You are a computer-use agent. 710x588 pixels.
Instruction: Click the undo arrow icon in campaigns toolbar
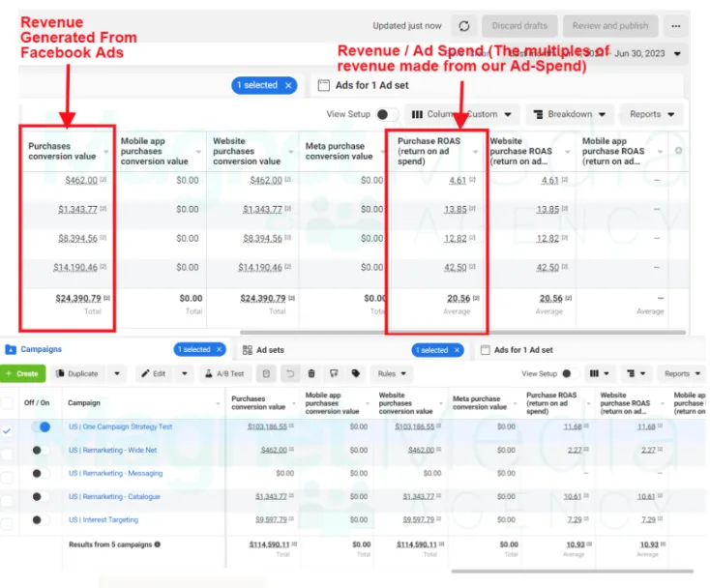click(290, 373)
